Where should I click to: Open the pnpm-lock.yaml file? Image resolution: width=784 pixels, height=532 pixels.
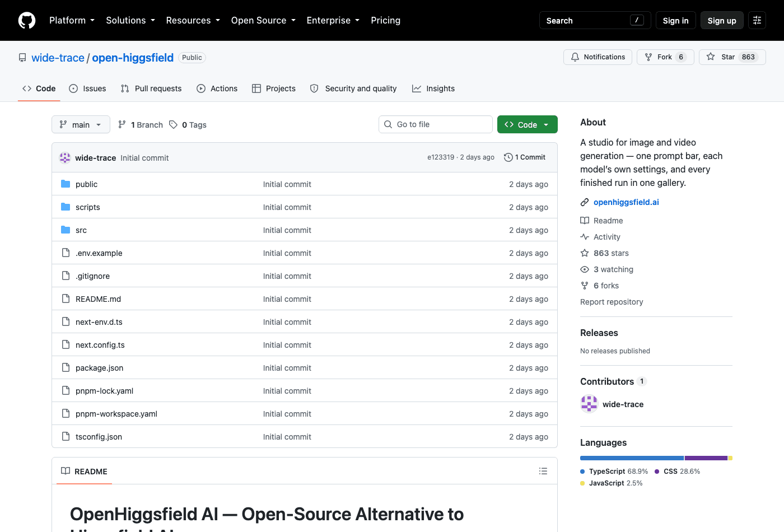[x=104, y=391]
